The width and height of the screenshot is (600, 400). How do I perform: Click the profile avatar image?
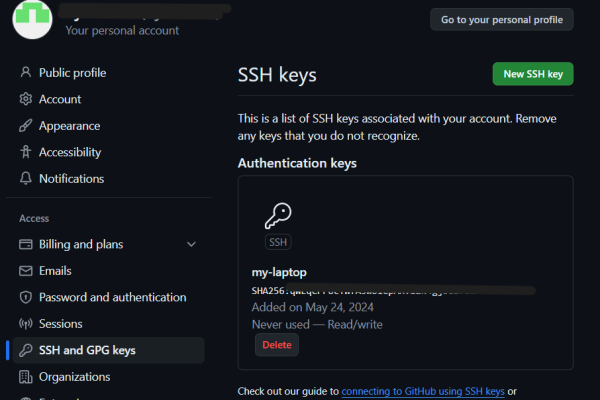(x=31, y=19)
